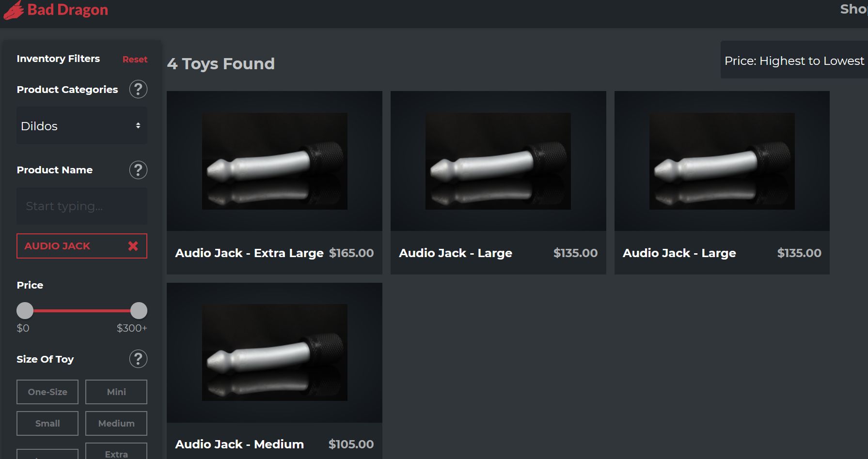Open the Audio Jack Extra Large thumbnail

click(274, 161)
